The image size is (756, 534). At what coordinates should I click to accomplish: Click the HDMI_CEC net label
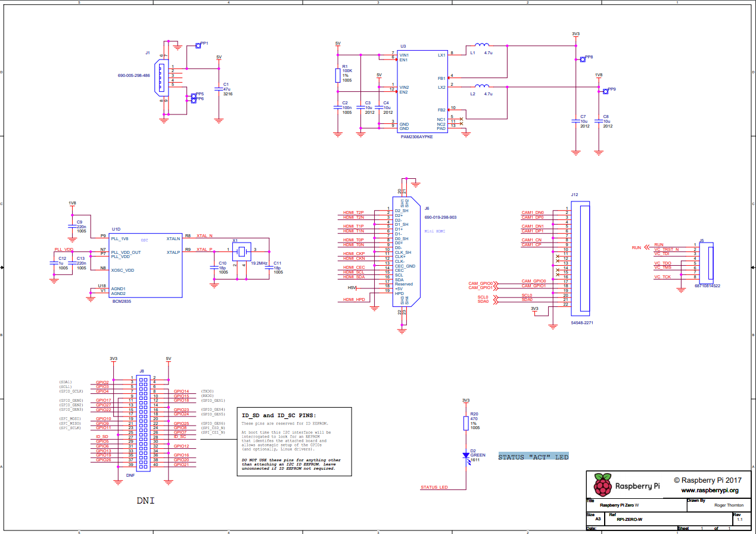[354, 268]
